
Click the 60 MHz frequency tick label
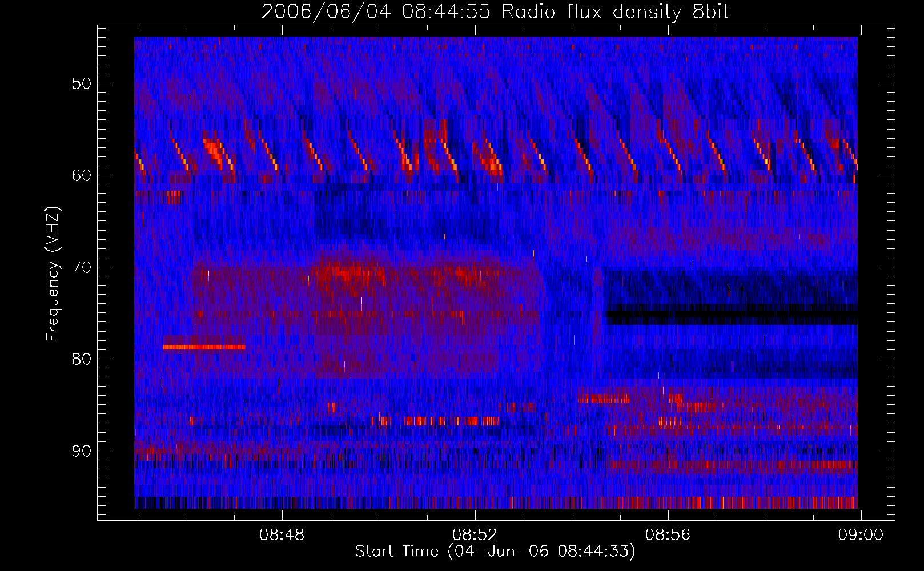click(x=81, y=175)
